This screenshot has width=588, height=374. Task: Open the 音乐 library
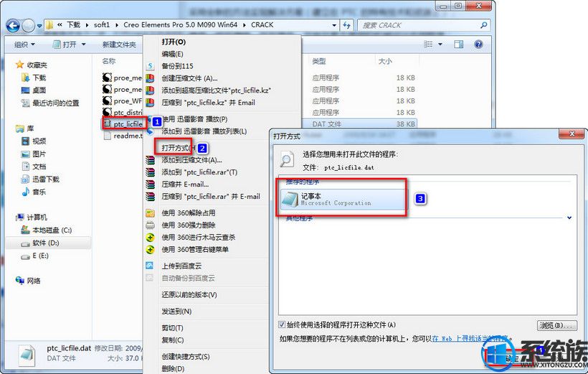coord(34,192)
